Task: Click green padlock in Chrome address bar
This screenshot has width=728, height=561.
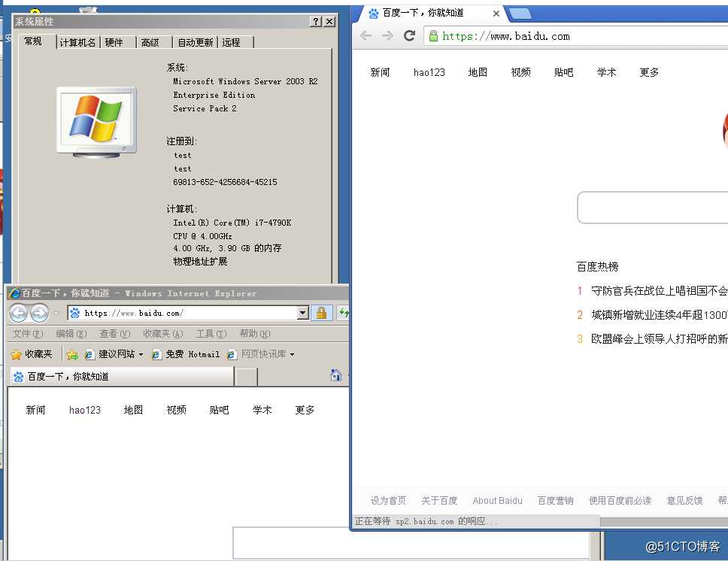Action: (x=433, y=36)
